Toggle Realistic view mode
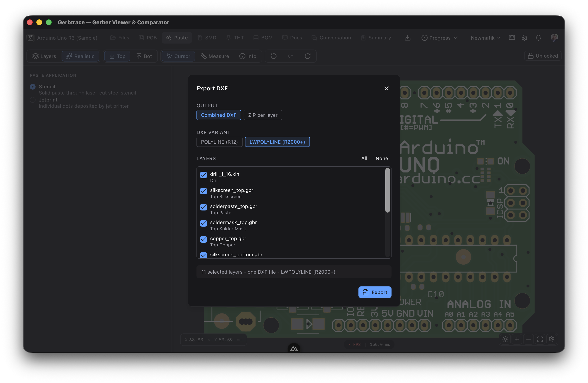This screenshot has height=383, width=588. point(80,56)
